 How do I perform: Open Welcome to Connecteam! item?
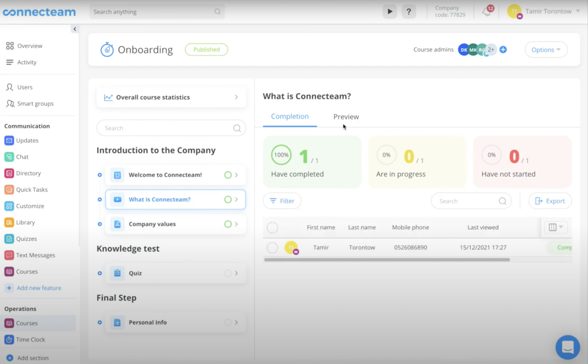[176, 175]
